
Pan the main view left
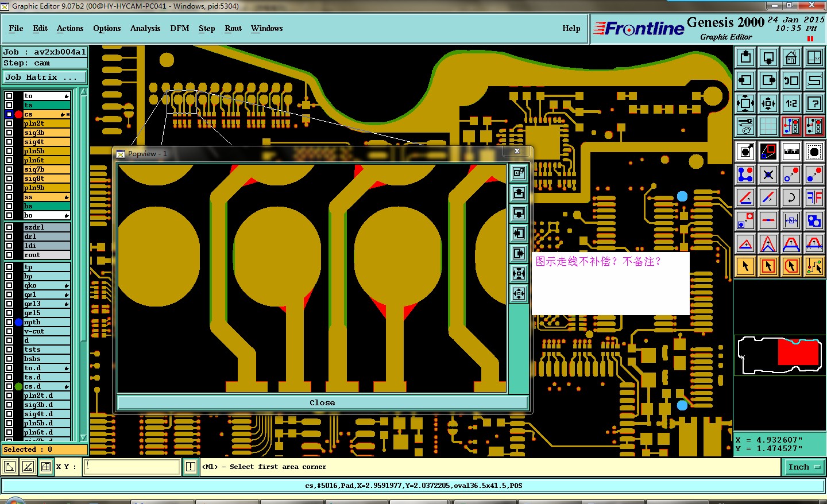(x=745, y=80)
